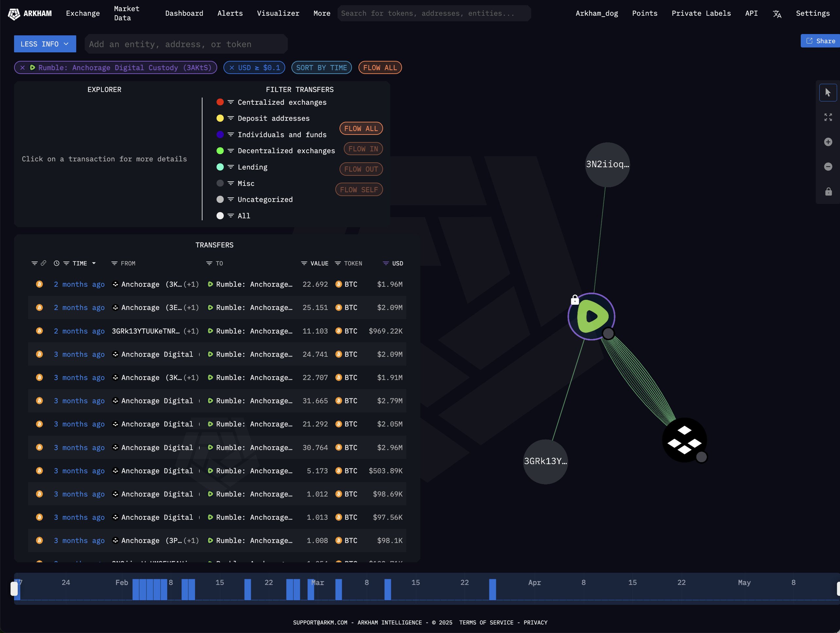Open the TIME column sort dropdown
The height and width of the screenshot is (633, 840).
94,263
